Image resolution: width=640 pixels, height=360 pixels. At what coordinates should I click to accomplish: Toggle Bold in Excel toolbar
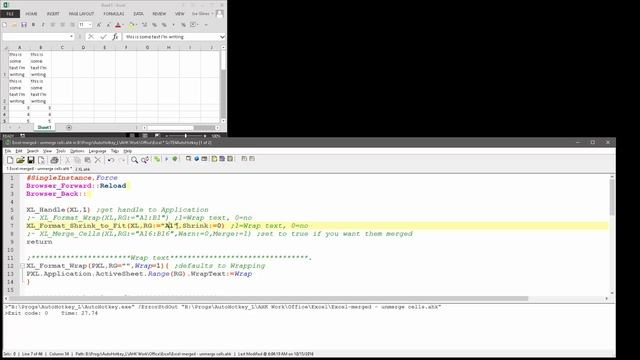[x=33, y=25]
